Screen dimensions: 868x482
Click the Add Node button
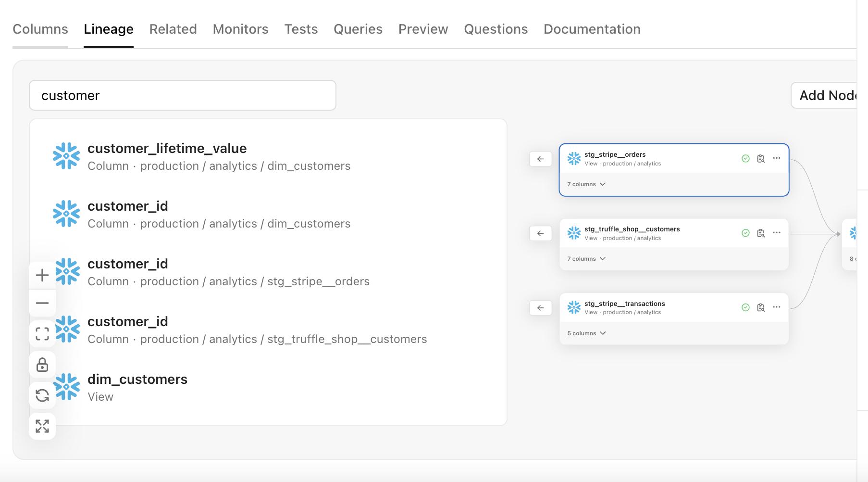click(x=826, y=95)
